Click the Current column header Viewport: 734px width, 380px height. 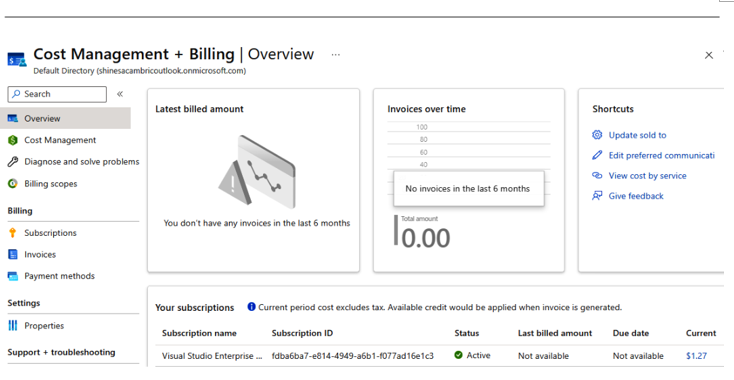[x=701, y=333]
